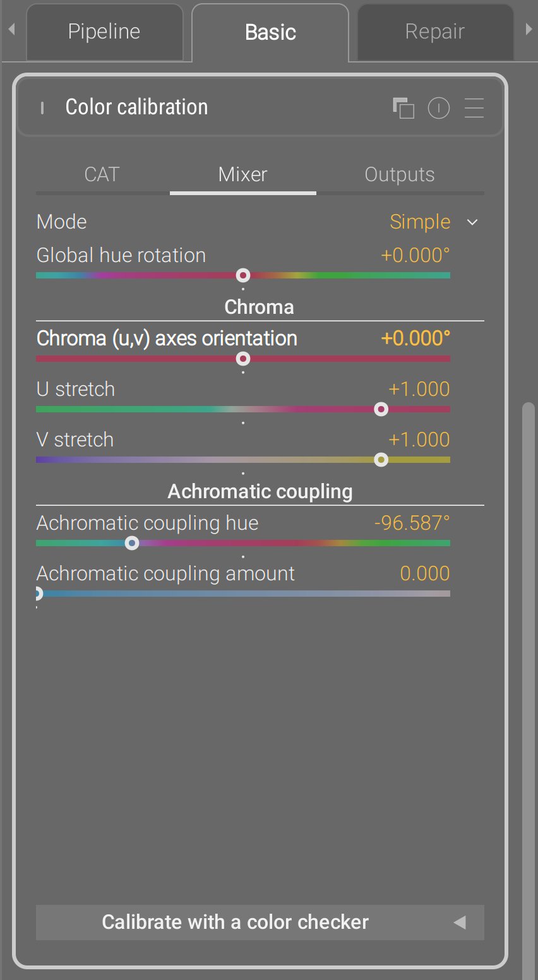This screenshot has height=980, width=538.
Task: Click the Chroma axes orientation value field
Action: click(x=415, y=338)
